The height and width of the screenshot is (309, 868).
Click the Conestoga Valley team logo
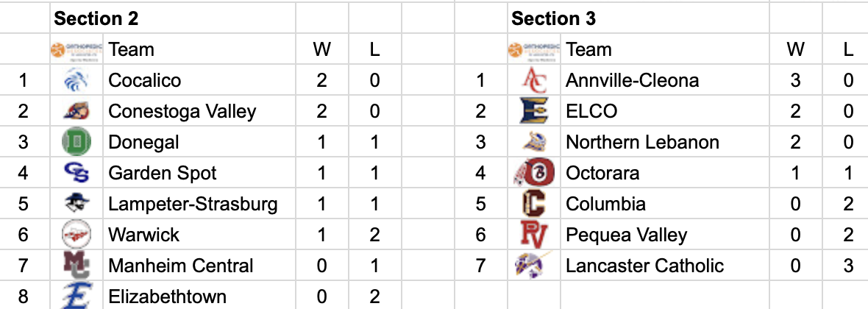[77, 111]
